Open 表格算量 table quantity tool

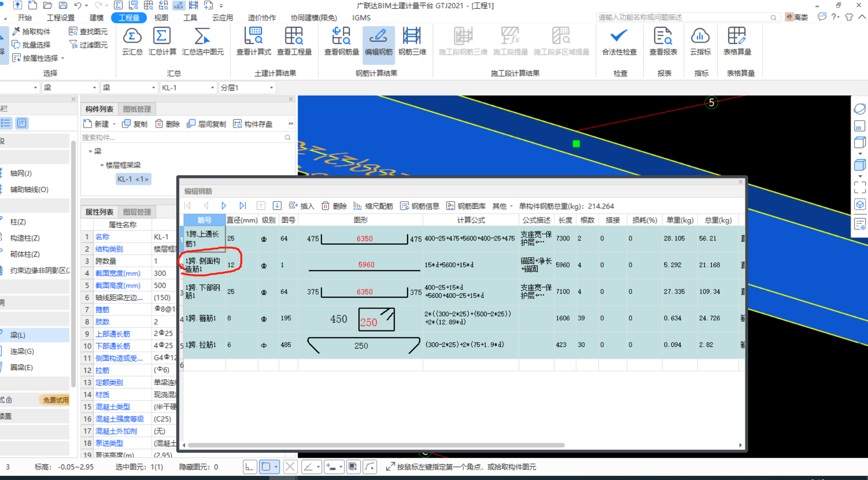[x=737, y=42]
